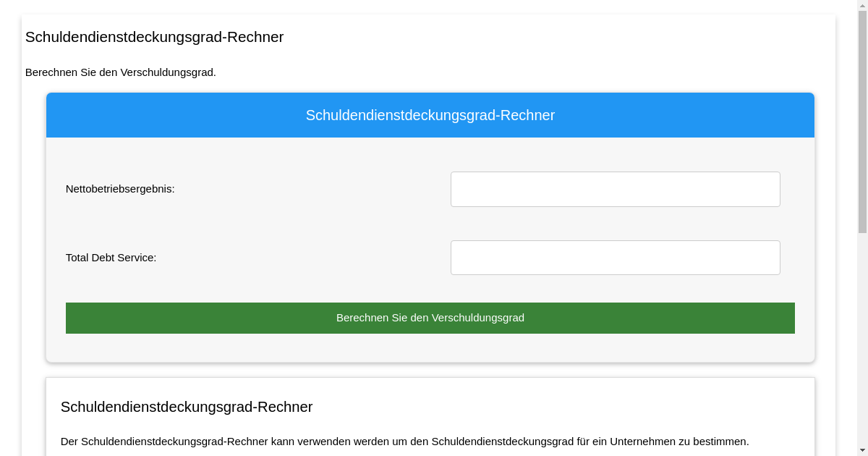Click the Berechnen Sie den Verschuldungsgrad subtitle
This screenshot has width=868, height=456.
(121, 72)
